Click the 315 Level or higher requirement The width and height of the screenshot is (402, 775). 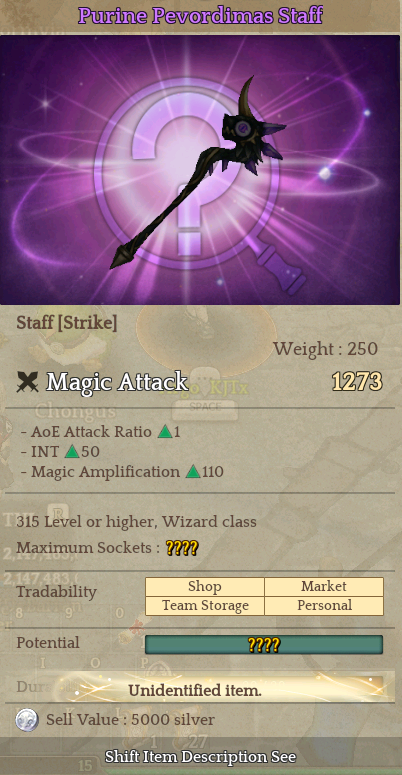pos(136,521)
